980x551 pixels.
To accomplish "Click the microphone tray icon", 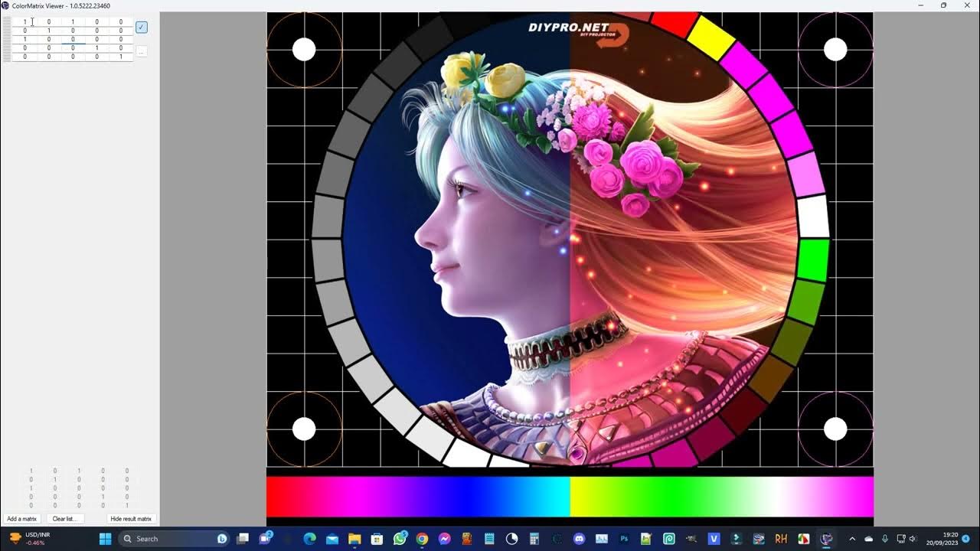I will (x=884, y=539).
